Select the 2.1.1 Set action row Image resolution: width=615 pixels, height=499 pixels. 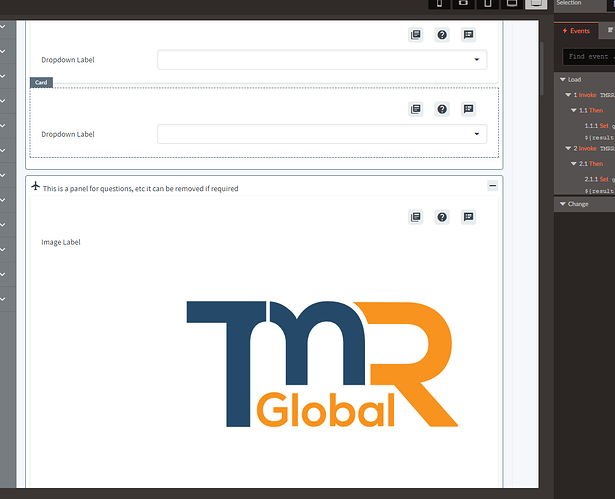(599, 179)
